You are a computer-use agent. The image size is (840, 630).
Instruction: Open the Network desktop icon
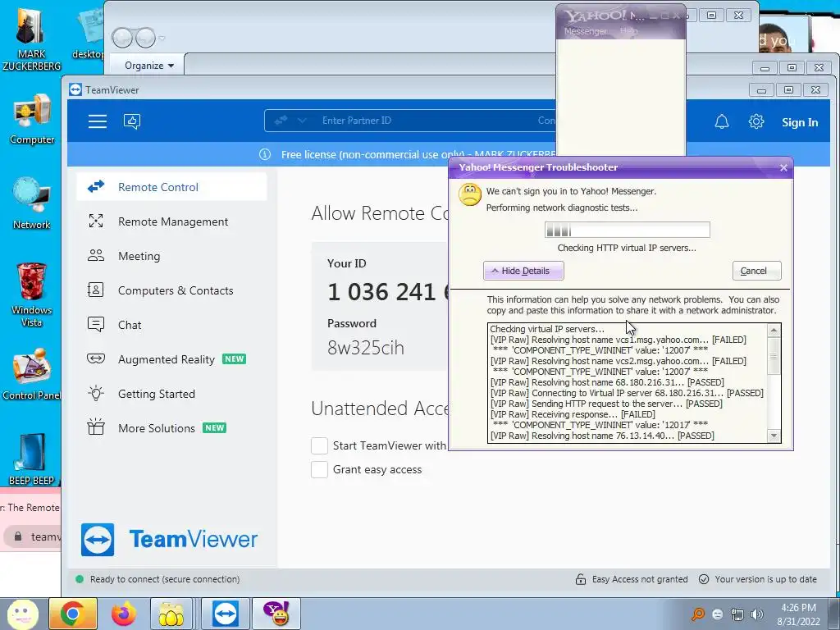[32, 203]
